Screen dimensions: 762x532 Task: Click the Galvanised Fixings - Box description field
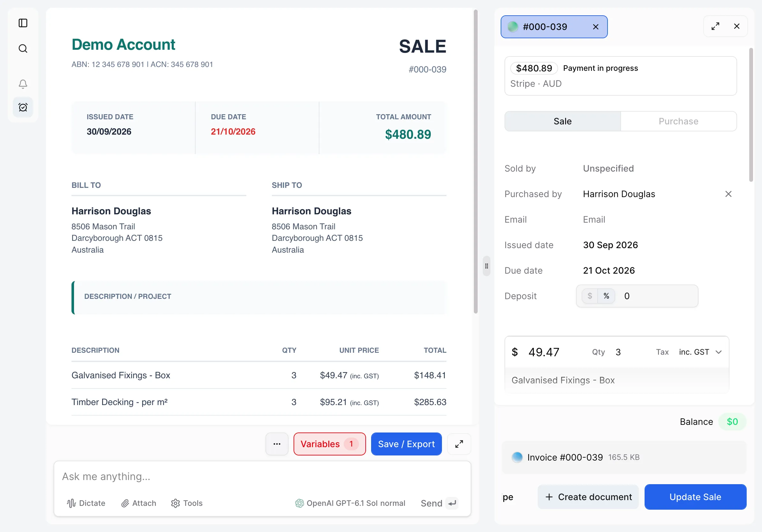tap(616, 380)
